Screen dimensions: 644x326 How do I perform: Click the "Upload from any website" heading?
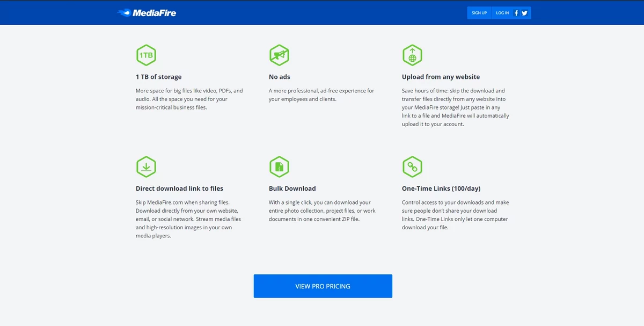[x=441, y=77]
